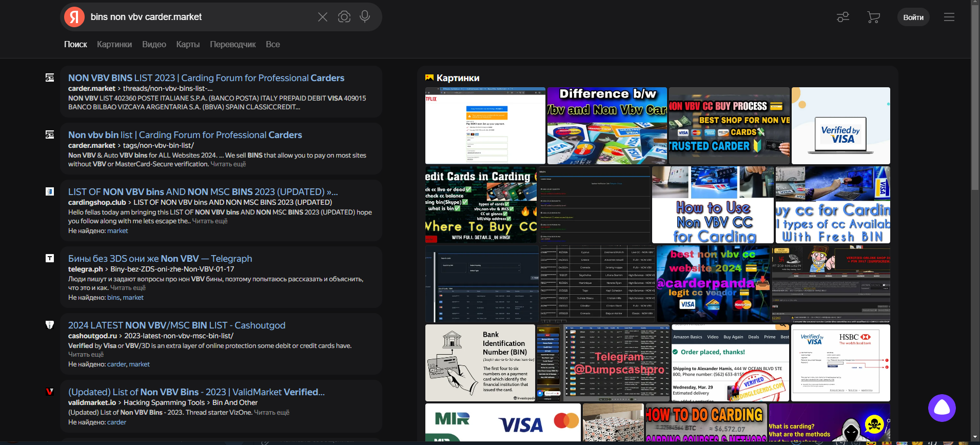Switch to the Картинки tab
This screenshot has width=980, height=445.
[x=114, y=45]
